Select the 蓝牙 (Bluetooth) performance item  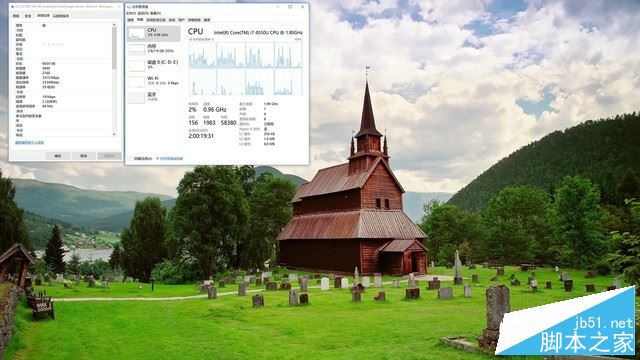tap(153, 97)
